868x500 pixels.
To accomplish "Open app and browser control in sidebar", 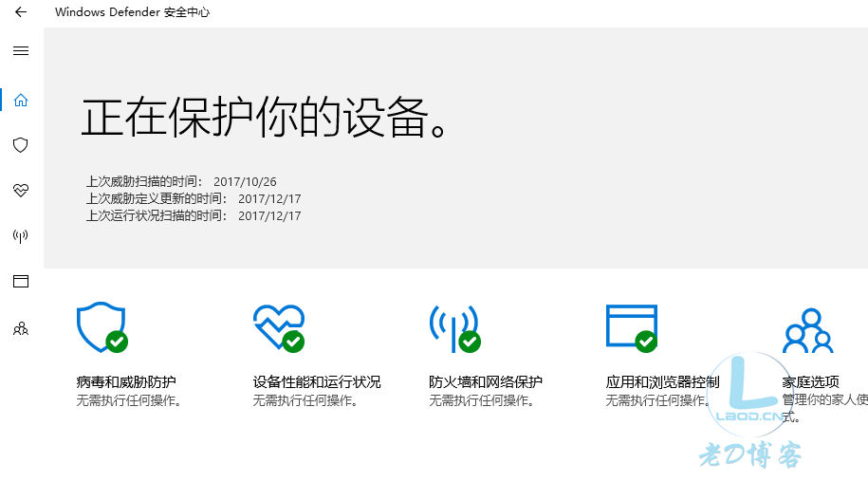I will (x=21, y=281).
